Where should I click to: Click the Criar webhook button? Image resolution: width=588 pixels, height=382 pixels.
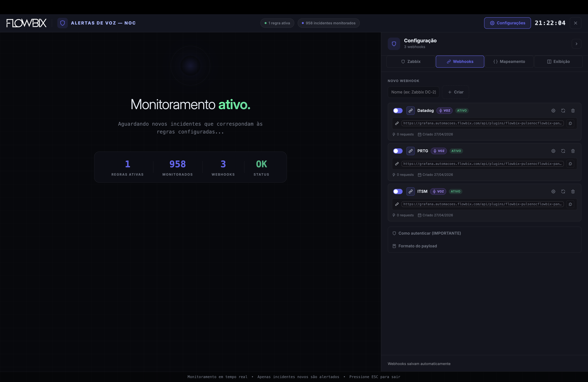[x=455, y=92]
